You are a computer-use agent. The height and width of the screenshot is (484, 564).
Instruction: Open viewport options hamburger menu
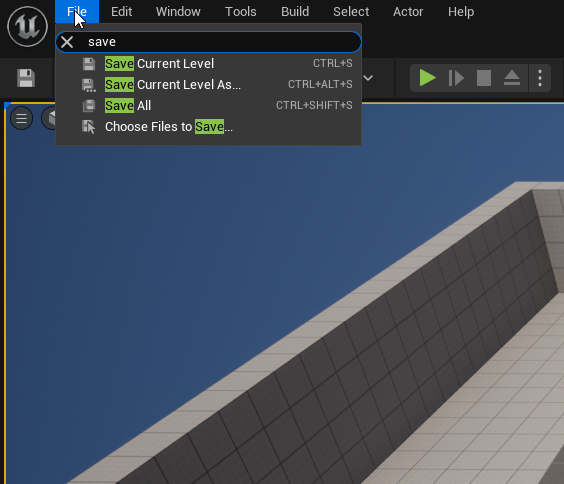(x=22, y=118)
